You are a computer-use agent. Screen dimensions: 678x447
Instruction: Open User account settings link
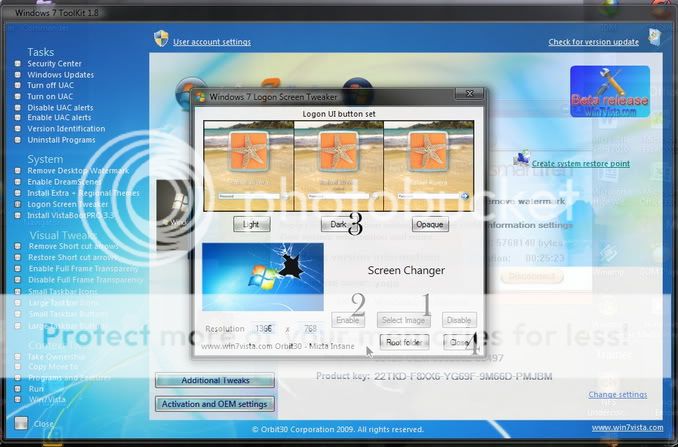pyautogui.click(x=212, y=42)
